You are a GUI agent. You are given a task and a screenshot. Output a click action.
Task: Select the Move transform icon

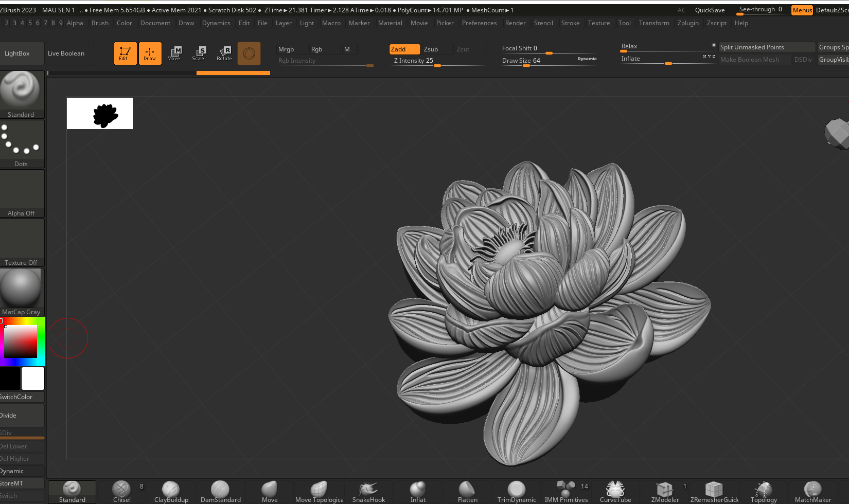tap(174, 53)
